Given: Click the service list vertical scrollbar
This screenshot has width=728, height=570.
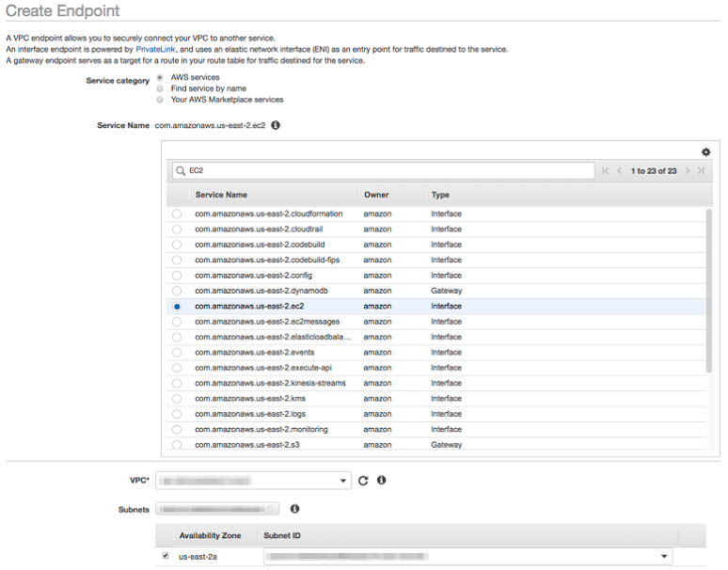Looking at the screenshot, I should (708, 291).
